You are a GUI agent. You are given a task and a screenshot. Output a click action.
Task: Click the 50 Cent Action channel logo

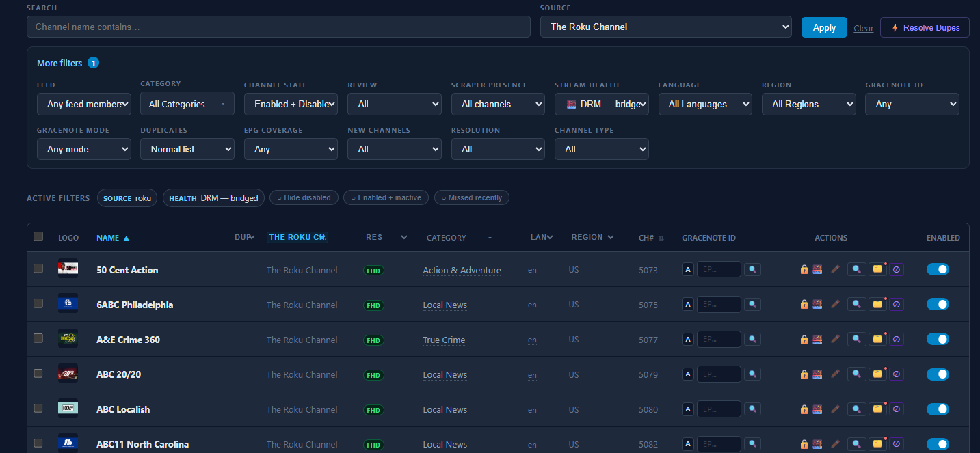pyautogui.click(x=68, y=269)
